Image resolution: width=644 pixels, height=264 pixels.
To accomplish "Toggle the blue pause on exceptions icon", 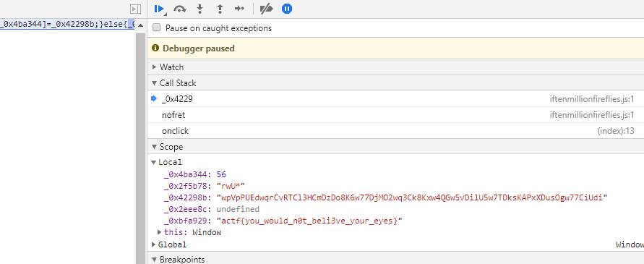I will 287,9.
